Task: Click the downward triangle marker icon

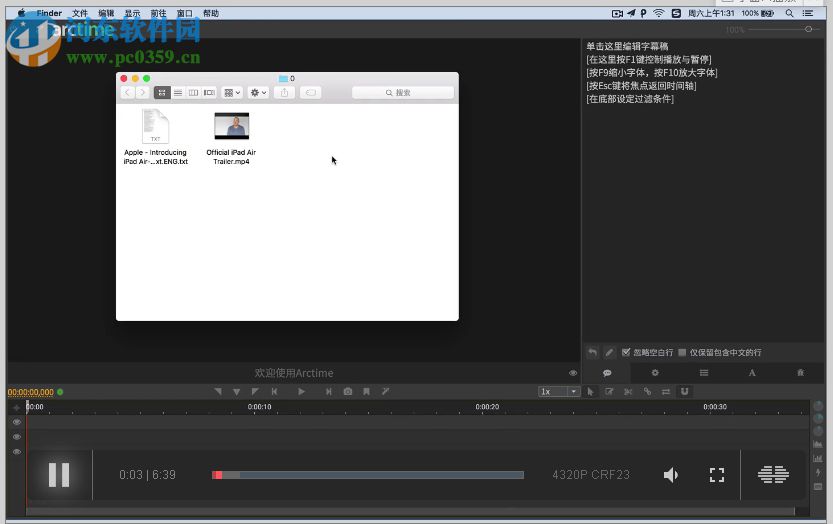Action: (x=236, y=392)
